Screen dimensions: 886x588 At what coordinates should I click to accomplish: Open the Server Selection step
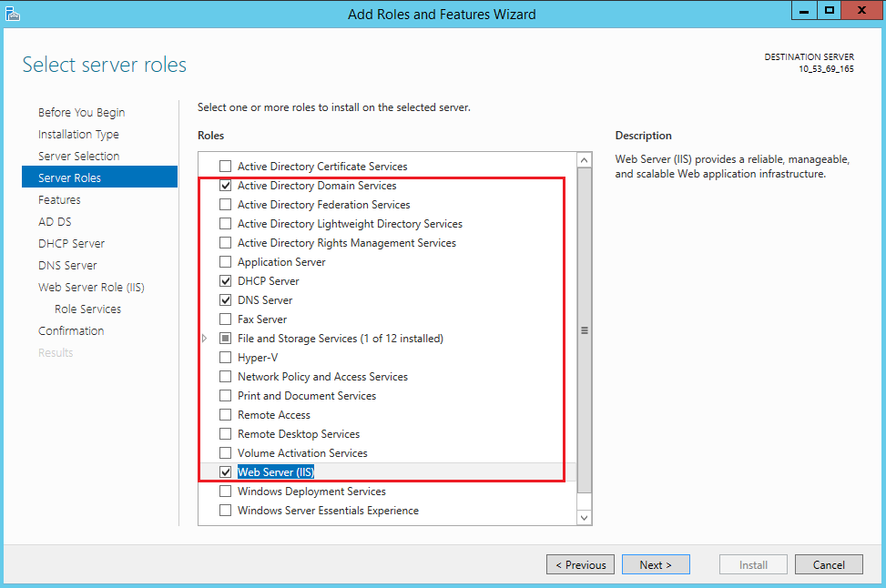pyautogui.click(x=78, y=156)
